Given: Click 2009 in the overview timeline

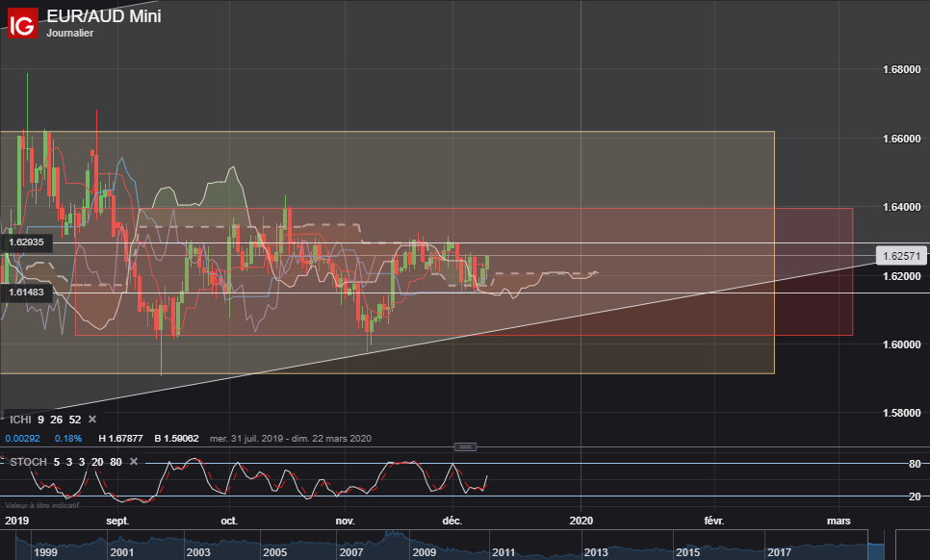Looking at the screenshot, I should tap(425, 552).
